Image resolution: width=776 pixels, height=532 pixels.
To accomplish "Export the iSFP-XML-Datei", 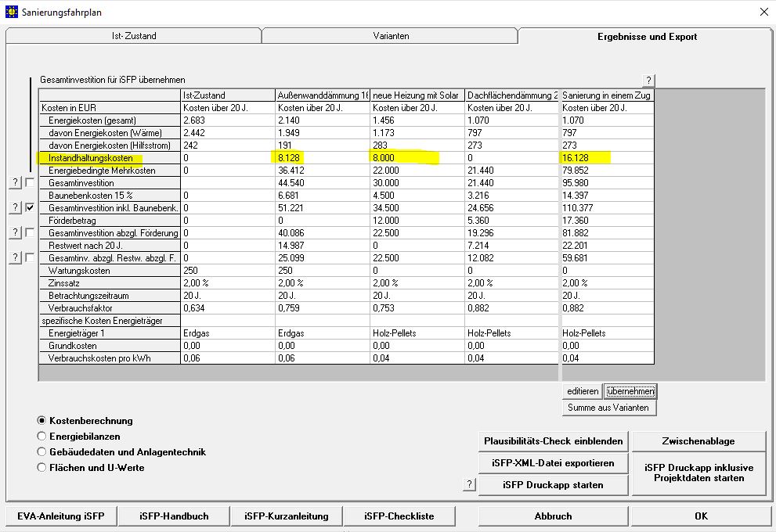I will (x=554, y=463).
